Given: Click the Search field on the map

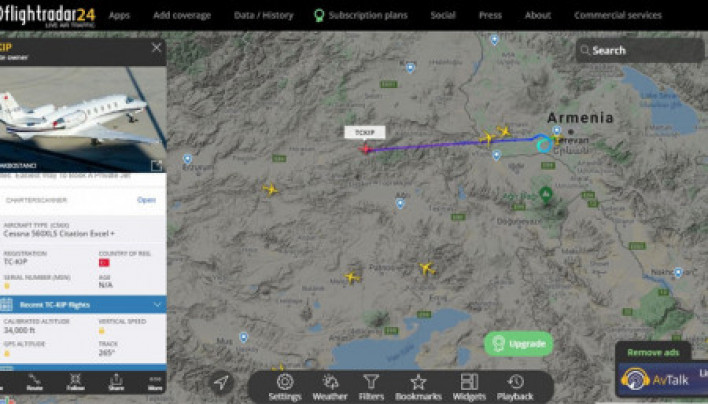Looking at the screenshot, I should tap(640, 50).
